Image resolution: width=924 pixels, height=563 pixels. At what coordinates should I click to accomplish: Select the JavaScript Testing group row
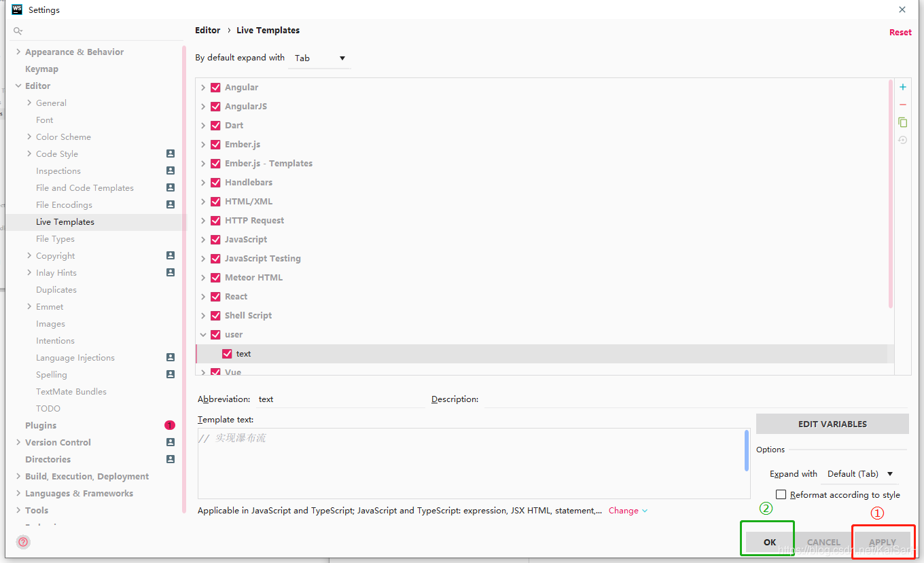(544, 259)
